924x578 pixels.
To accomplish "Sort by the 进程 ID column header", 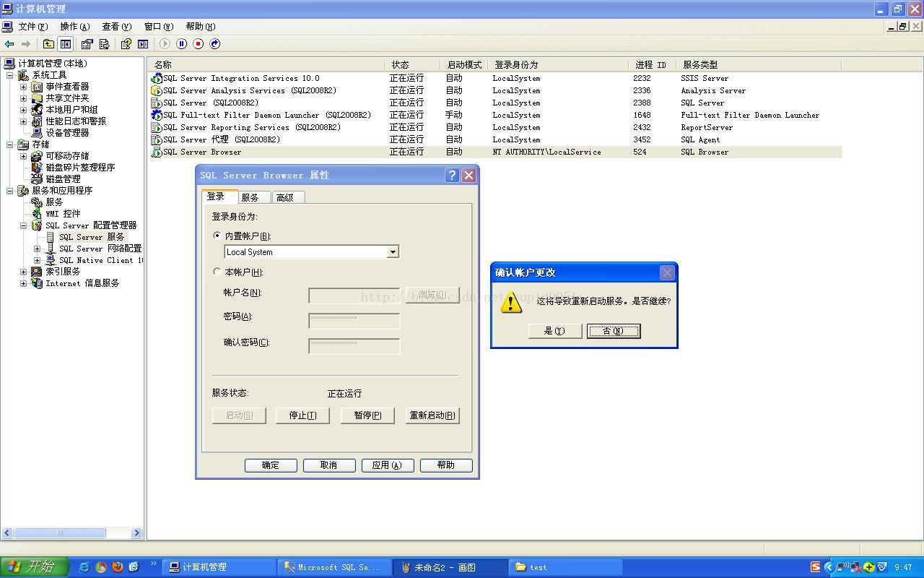I will [652, 64].
